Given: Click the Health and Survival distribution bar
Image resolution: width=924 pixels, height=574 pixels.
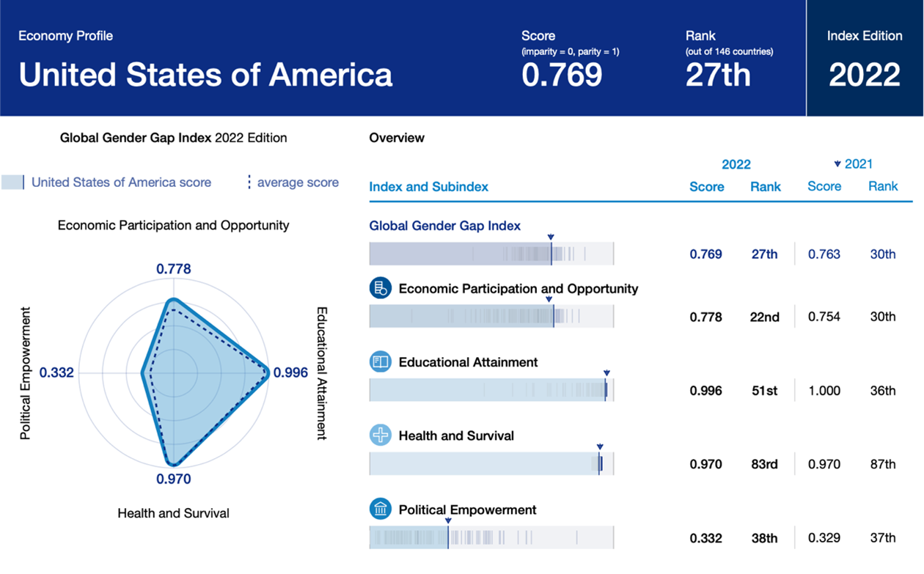Looking at the screenshot, I should [491, 464].
